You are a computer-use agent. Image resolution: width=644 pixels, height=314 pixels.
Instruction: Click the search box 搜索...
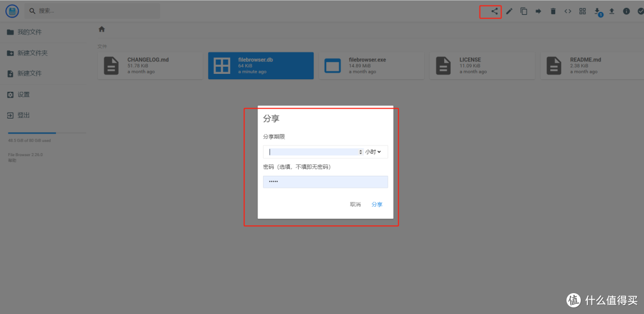[x=92, y=11]
